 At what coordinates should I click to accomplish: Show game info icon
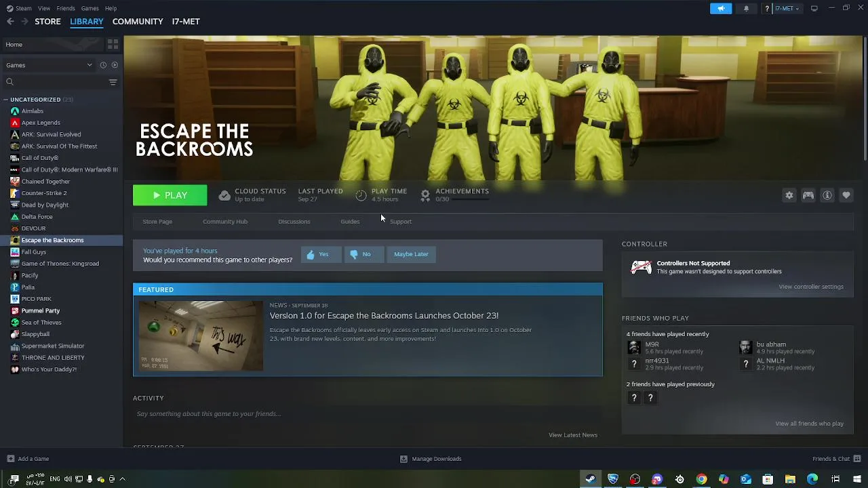pyautogui.click(x=827, y=195)
